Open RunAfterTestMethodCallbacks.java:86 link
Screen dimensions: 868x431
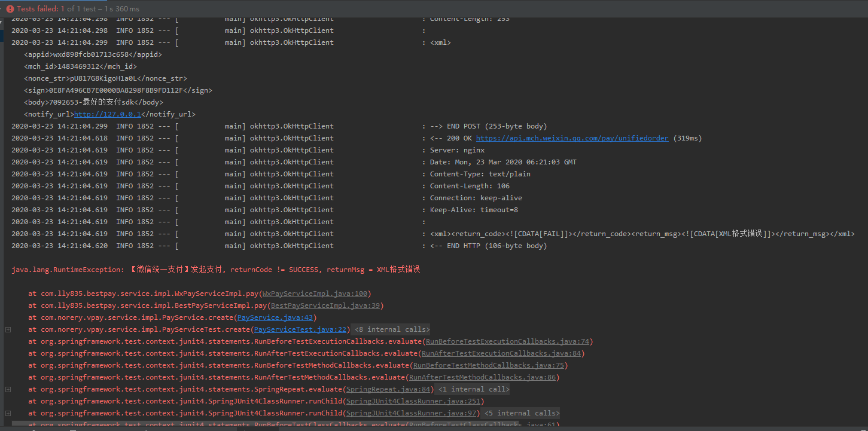tap(483, 377)
